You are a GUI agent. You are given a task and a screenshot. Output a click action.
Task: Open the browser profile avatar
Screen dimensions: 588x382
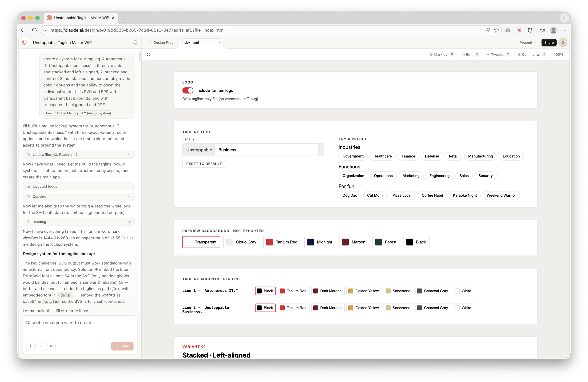point(553,30)
